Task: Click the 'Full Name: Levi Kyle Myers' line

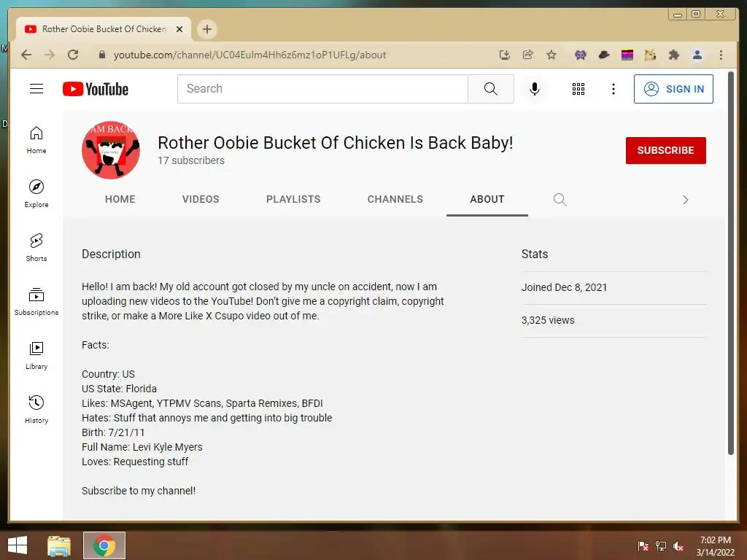Action: [x=142, y=447]
